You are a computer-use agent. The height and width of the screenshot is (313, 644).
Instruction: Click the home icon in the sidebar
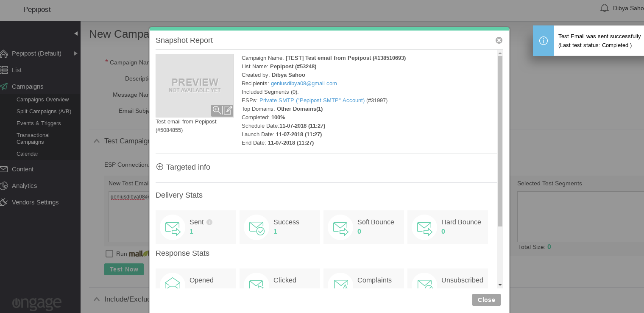[x=3, y=53]
